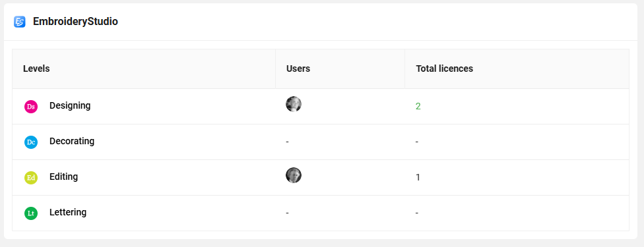Click the green licence count 2
This screenshot has height=247, width=644.
(418, 107)
